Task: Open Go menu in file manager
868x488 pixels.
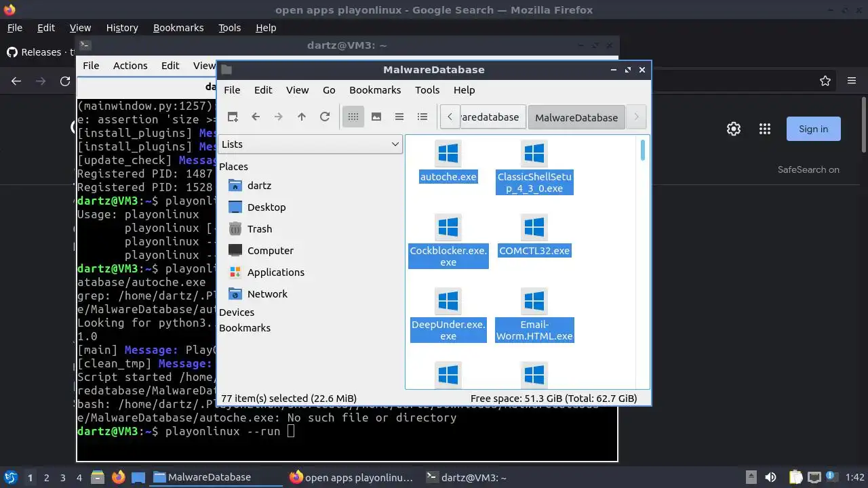Action: point(329,89)
